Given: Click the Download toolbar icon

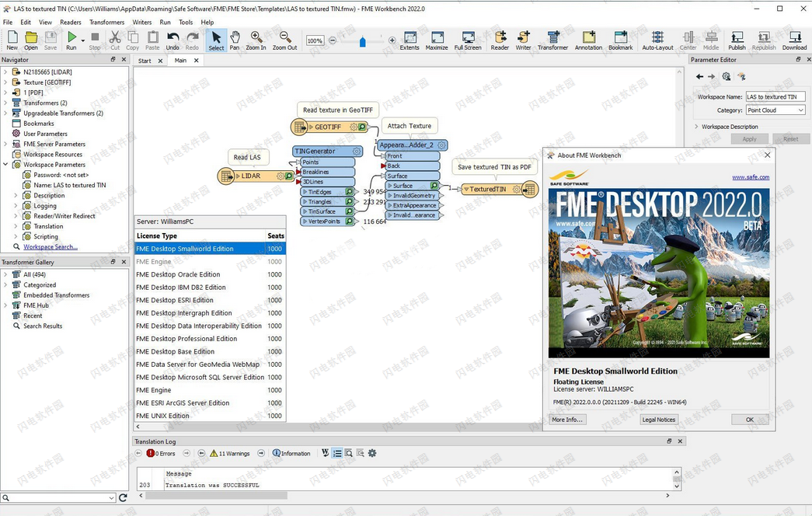Looking at the screenshot, I should pyautogui.click(x=794, y=40).
